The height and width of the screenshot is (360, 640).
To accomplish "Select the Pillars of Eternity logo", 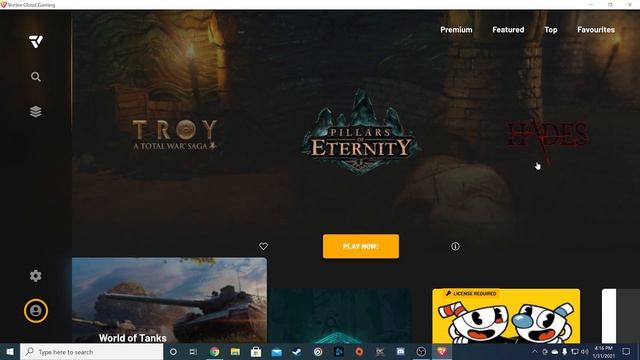I will click(x=361, y=133).
